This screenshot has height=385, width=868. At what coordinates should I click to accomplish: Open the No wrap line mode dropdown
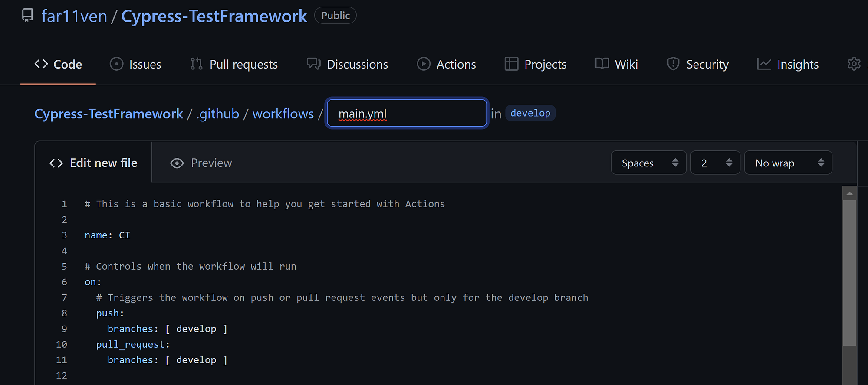(788, 163)
